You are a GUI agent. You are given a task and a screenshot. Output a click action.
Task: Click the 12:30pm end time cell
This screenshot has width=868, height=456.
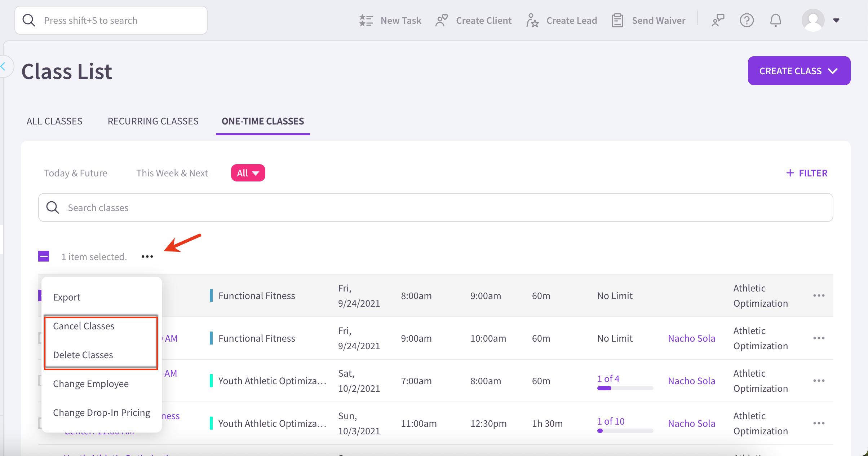[488, 423]
